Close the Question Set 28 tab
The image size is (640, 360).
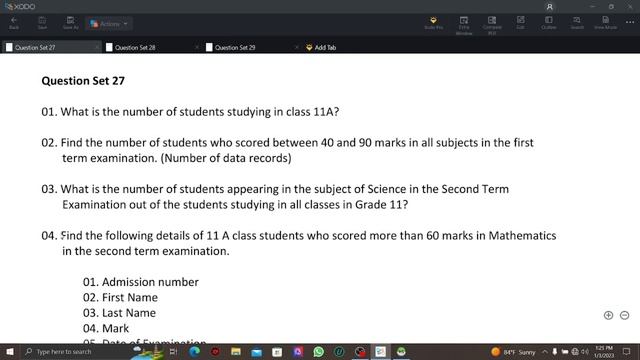pos(197,47)
